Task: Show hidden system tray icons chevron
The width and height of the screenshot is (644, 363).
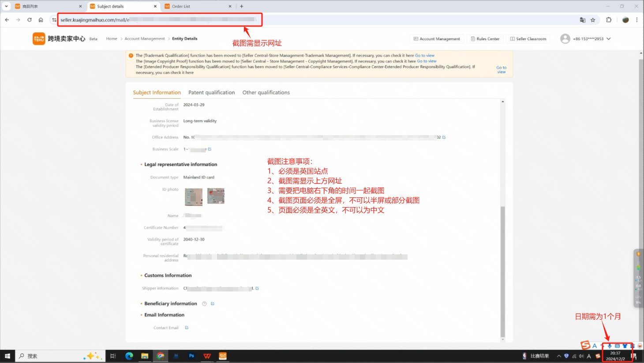Action: pos(559,356)
